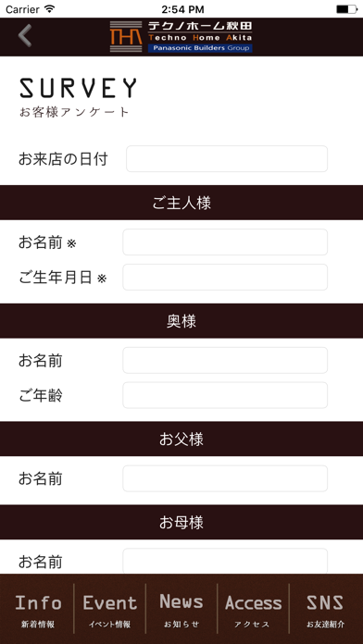
Task: Select the ご生年月日 input field
Action: (225, 277)
